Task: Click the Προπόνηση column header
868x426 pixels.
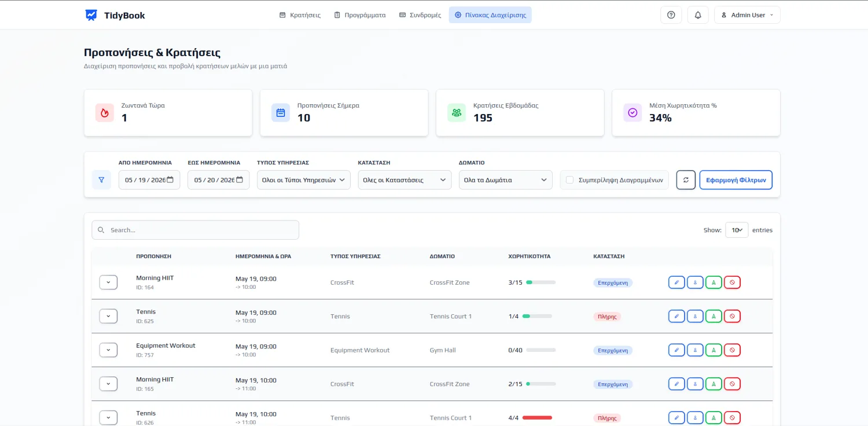Action: point(154,256)
